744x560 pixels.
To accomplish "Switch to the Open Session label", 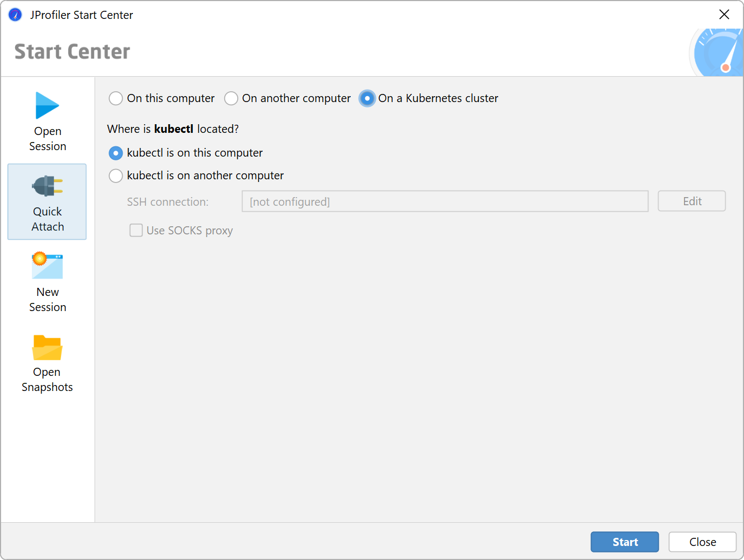I will pyautogui.click(x=48, y=139).
